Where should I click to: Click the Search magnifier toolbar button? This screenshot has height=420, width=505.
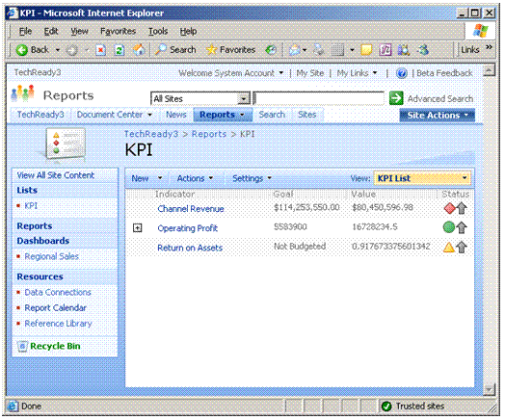pyautogui.click(x=175, y=50)
